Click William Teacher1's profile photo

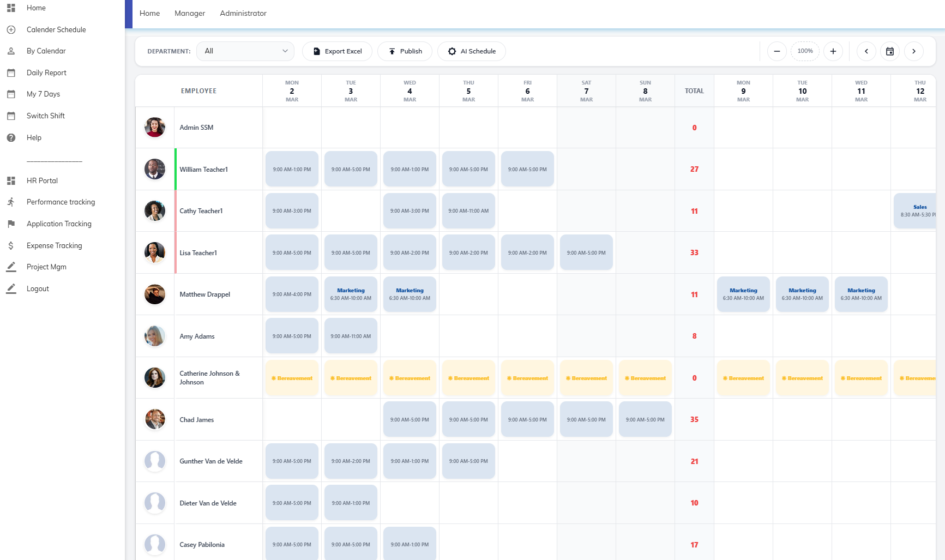tap(155, 169)
